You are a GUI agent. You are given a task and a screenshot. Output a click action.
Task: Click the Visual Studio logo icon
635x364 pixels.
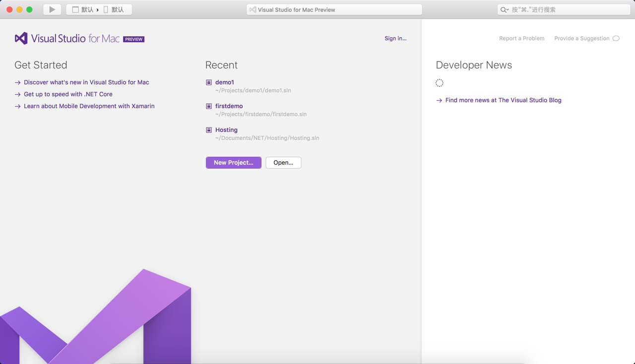point(21,38)
